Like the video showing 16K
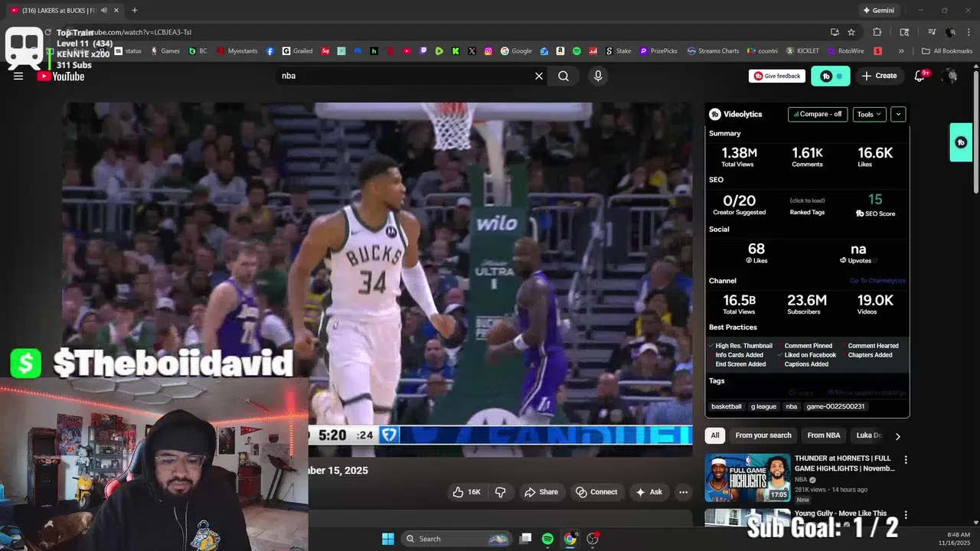The image size is (980, 551). click(x=467, y=492)
